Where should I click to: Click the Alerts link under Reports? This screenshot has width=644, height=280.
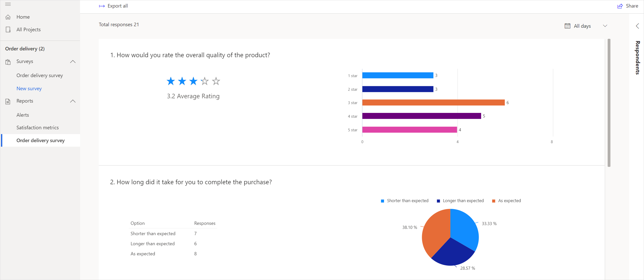pyautogui.click(x=22, y=115)
